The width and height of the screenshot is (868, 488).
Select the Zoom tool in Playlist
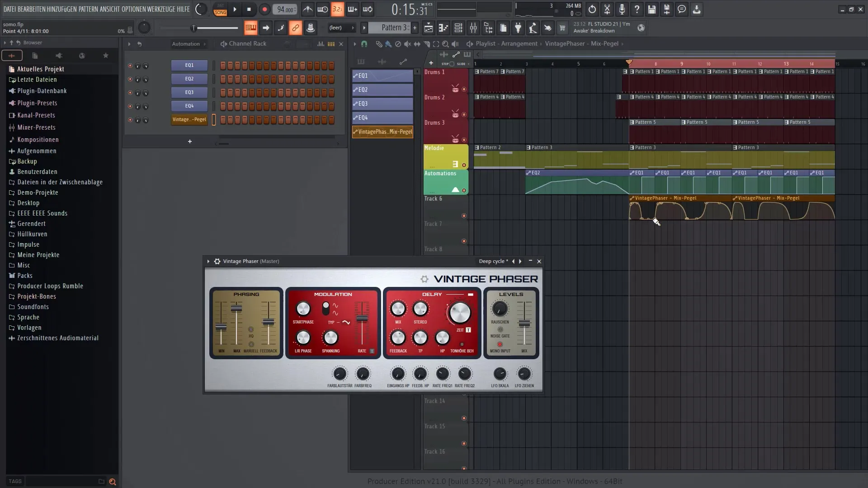pyautogui.click(x=445, y=44)
